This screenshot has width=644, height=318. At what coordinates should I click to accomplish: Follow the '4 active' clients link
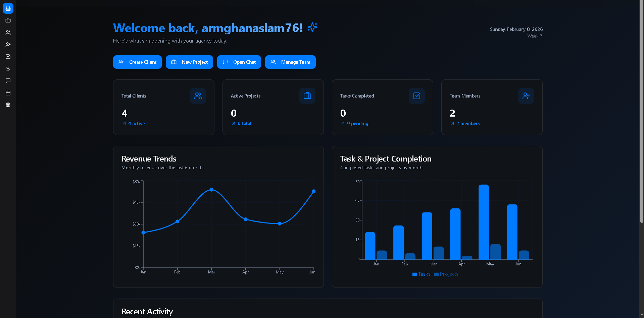click(137, 123)
